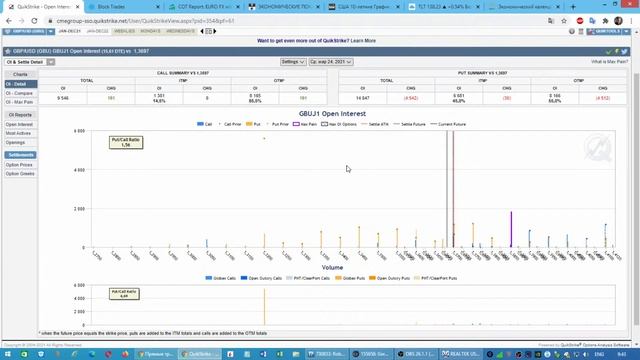Toggle Put Prior series in legend
The height and width of the screenshot is (360, 640).
point(278,124)
